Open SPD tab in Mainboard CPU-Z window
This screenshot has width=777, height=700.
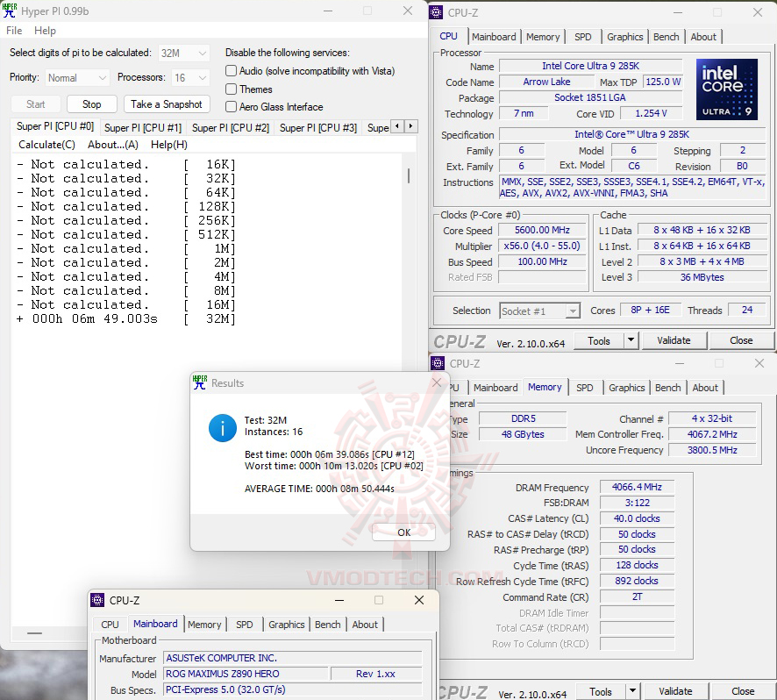(x=245, y=625)
